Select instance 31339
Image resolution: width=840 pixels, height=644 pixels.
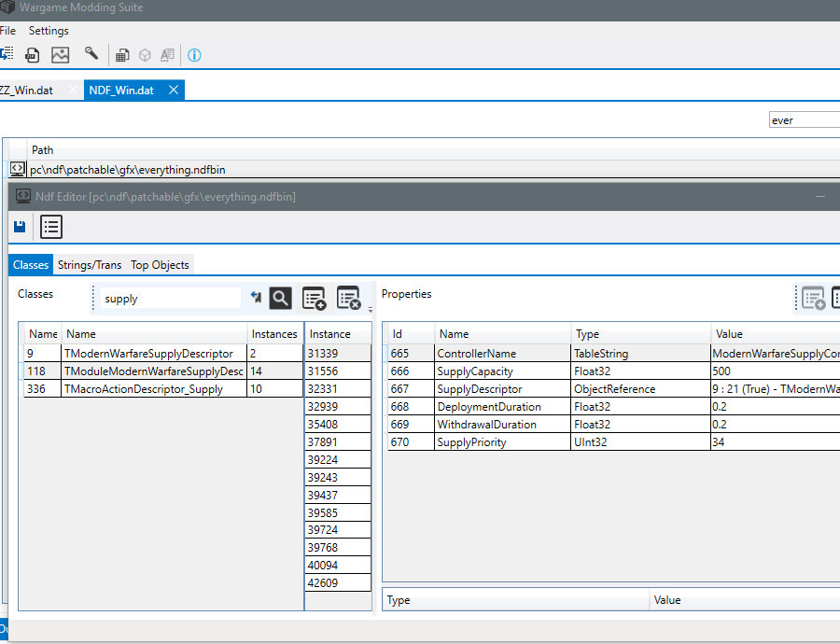338,354
